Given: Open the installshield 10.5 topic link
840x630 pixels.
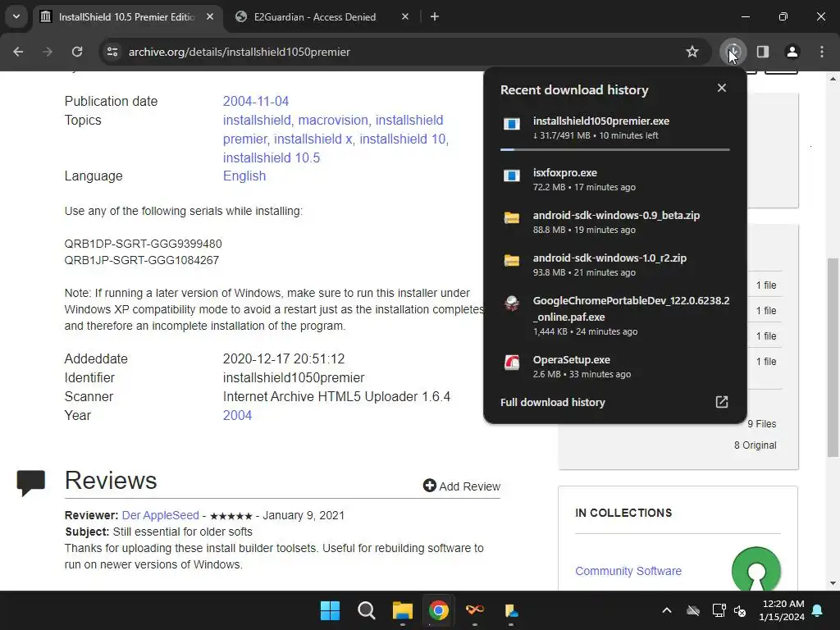Looking at the screenshot, I should tap(271, 158).
